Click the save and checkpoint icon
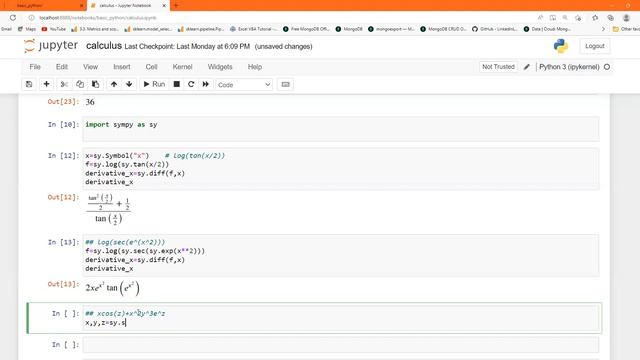 pos(29,84)
